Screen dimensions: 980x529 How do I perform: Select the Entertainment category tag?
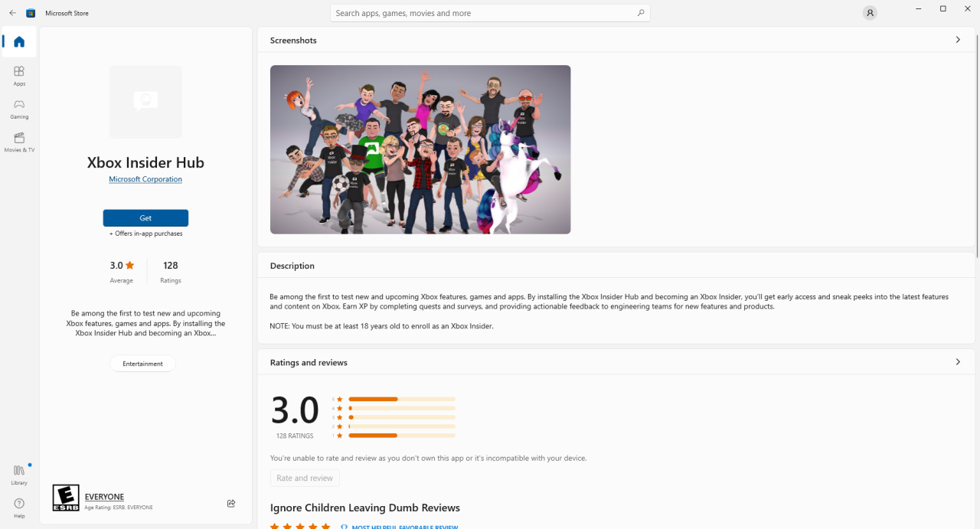click(x=143, y=364)
